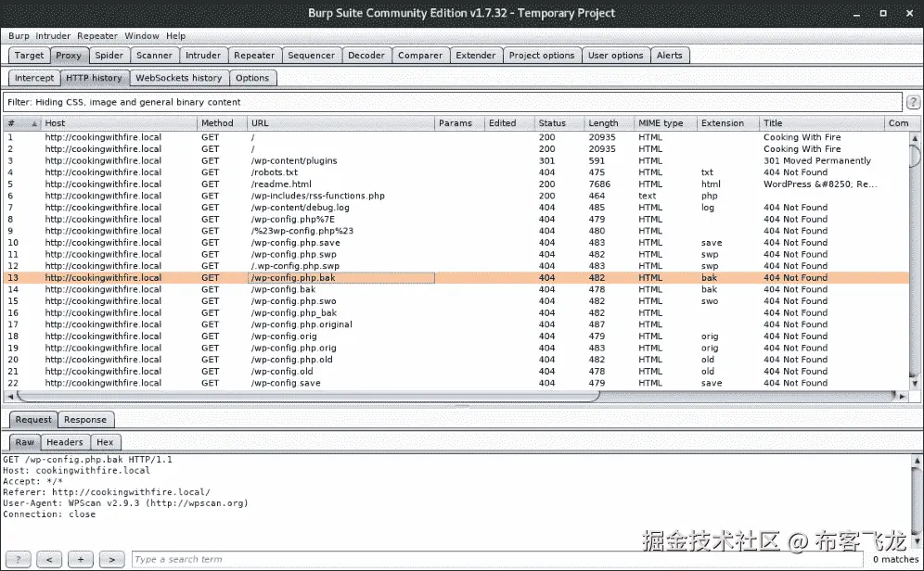Open the Burp menu
Screen dimensions: 924x571
click(x=18, y=35)
